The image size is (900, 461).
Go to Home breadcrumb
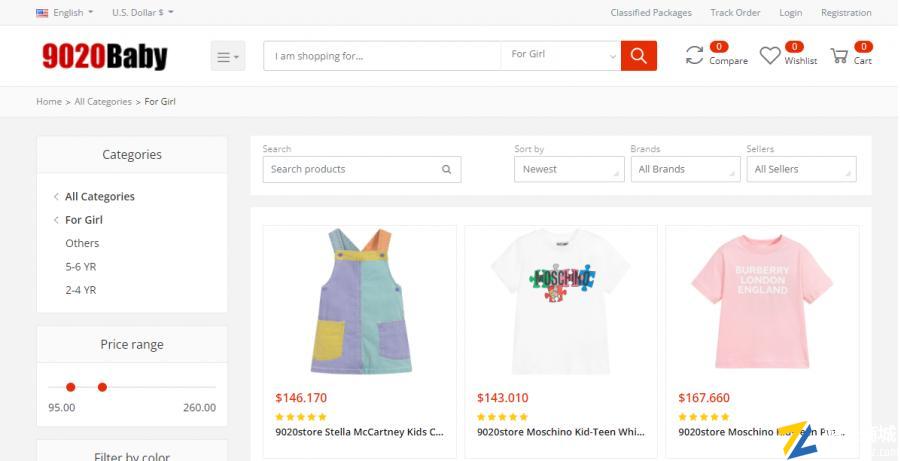49,102
